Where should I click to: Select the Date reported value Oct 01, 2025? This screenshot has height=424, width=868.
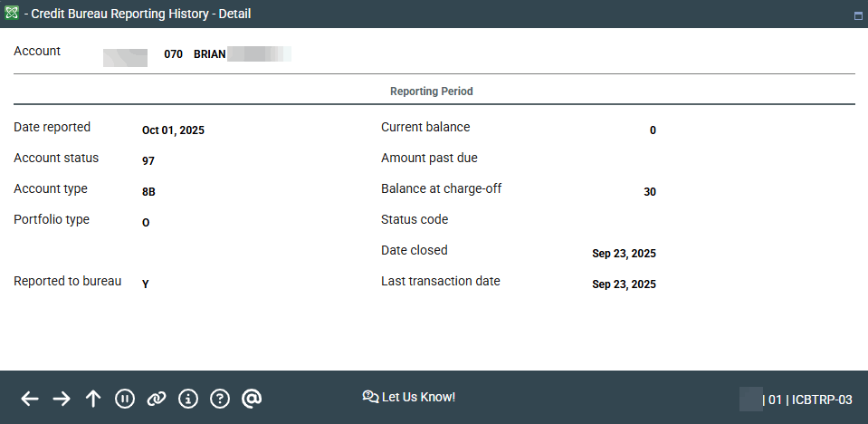pyautogui.click(x=173, y=130)
